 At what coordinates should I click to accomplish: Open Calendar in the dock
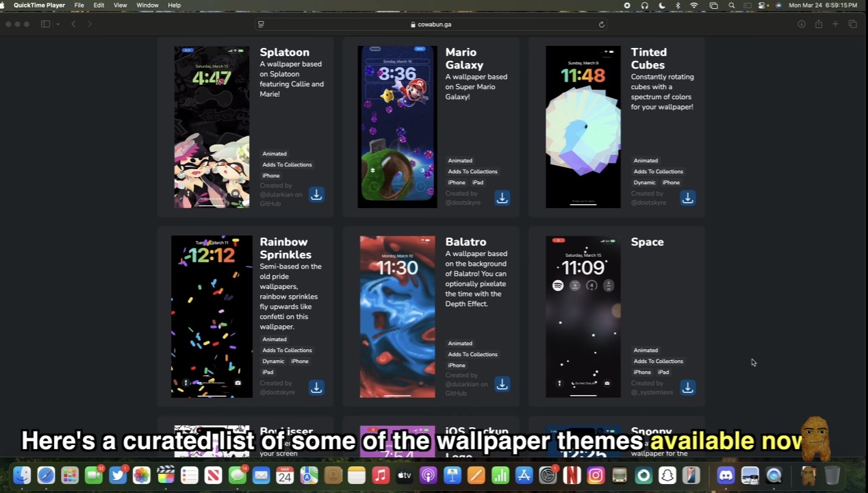(x=285, y=475)
